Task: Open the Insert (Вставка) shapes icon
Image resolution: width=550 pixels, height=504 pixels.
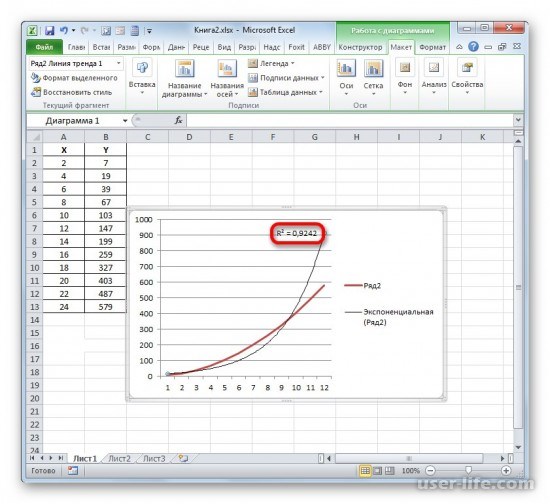Action: coord(142,68)
